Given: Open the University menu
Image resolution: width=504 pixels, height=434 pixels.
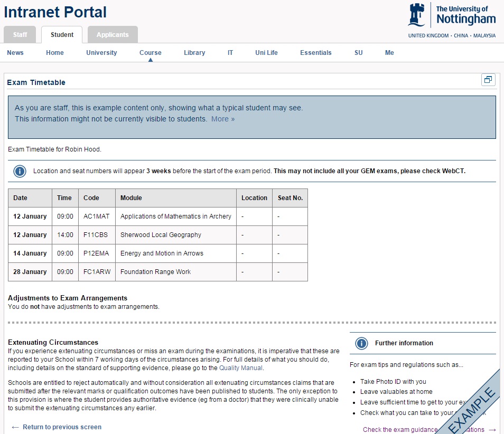Looking at the screenshot, I should tap(101, 53).
